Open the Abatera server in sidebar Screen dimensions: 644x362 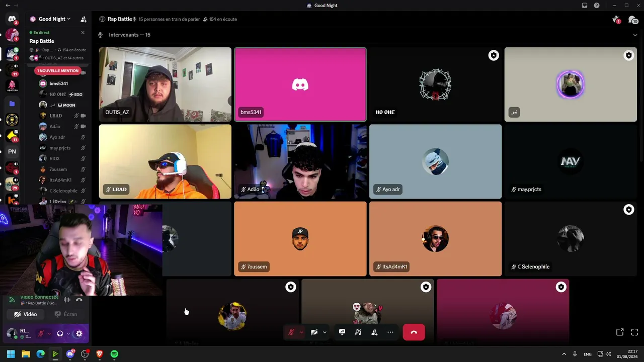(x=12, y=85)
